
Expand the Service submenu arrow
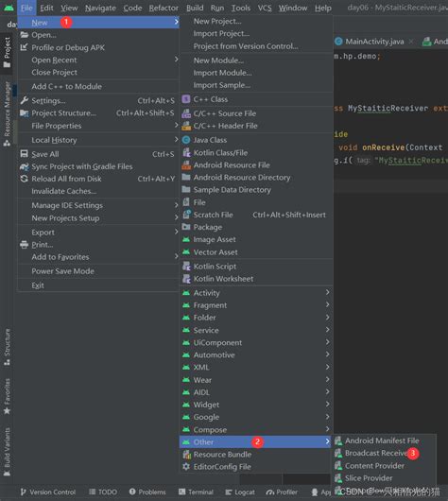click(x=327, y=330)
